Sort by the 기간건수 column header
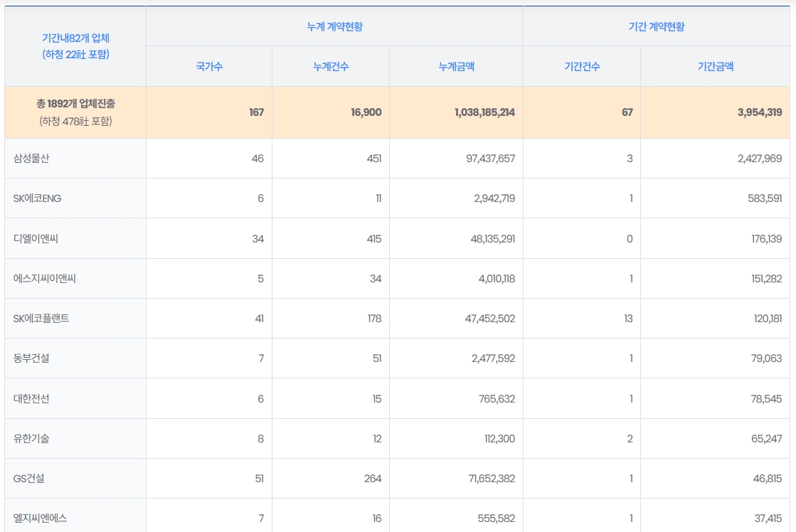Image resolution: width=796 pixels, height=532 pixels. [x=582, y=67]
